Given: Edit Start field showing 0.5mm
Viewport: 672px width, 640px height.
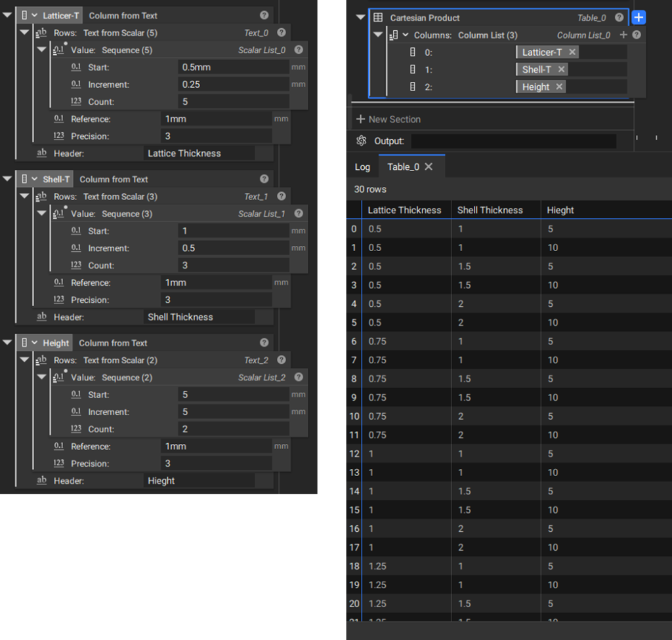Looking at the screenshot, I should (234, 68).
